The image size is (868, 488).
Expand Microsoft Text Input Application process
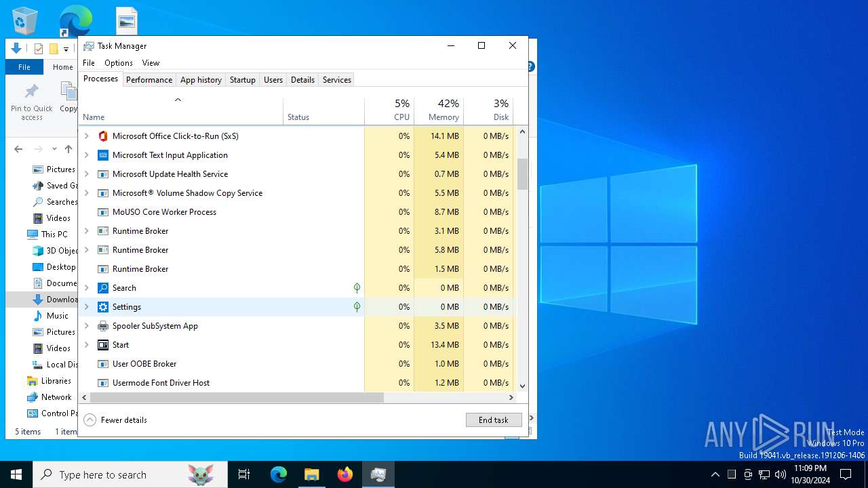[86, 155]
